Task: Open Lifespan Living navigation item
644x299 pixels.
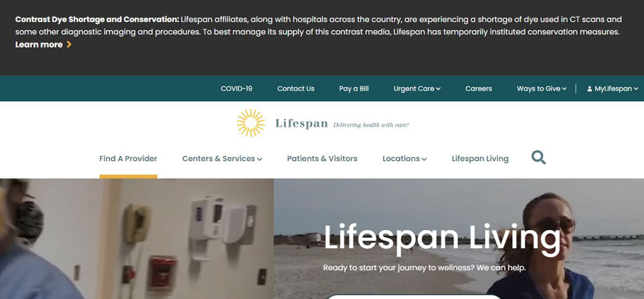Action: pyautogui.click(x=480, y=159)
